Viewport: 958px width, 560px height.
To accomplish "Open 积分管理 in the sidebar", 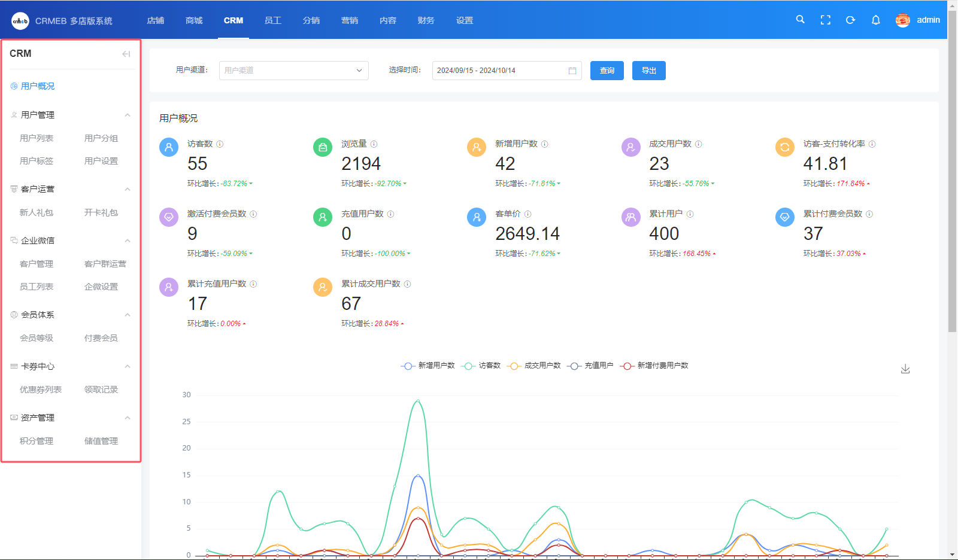I will click(37, 441).
